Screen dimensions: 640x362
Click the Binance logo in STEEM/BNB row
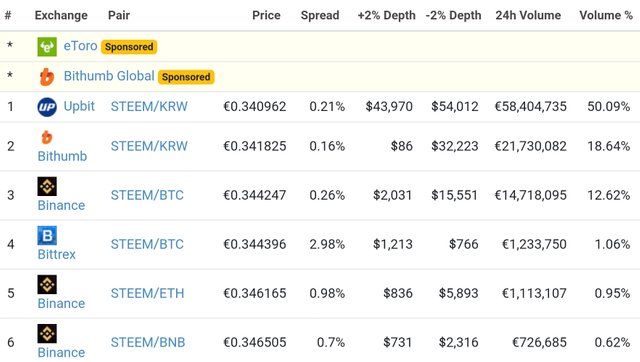[x=47, y=333]
